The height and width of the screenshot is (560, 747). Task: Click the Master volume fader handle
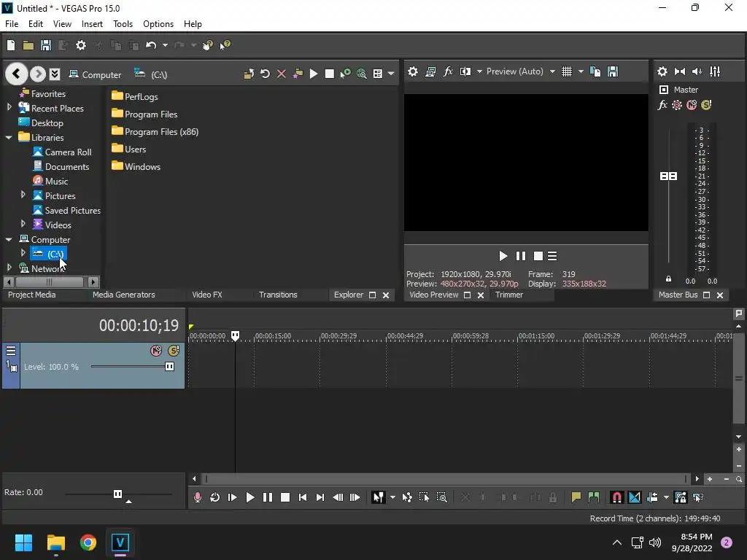click(668, 176)
